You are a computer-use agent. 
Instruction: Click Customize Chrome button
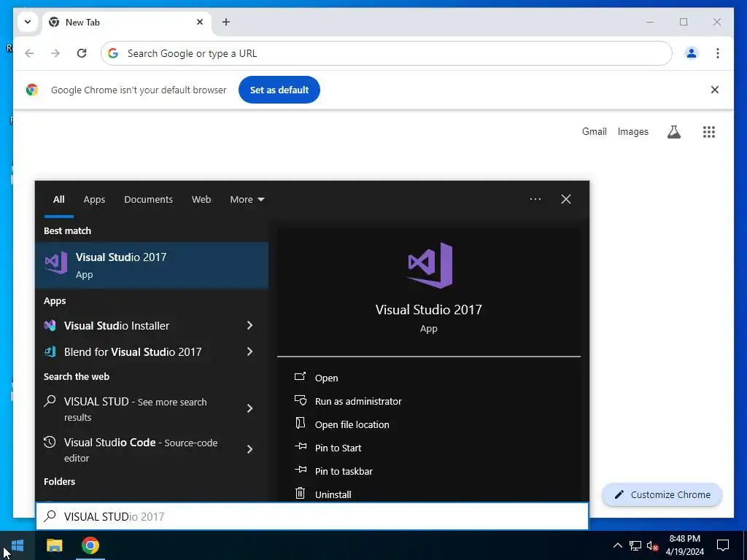tap(662, 495)
